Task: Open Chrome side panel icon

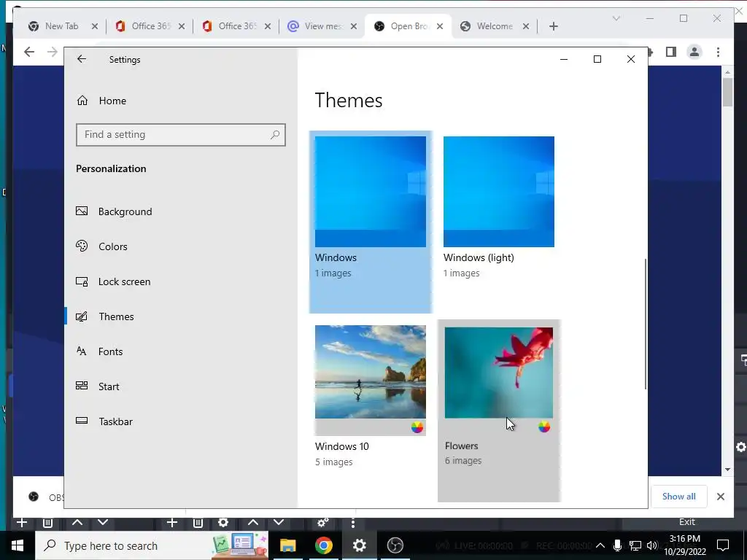Action: tap(671, 52)
